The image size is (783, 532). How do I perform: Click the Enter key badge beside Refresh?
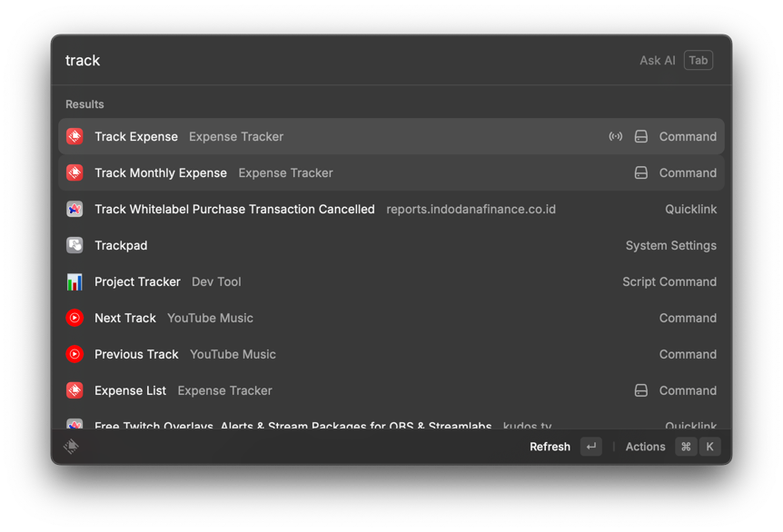590,446
